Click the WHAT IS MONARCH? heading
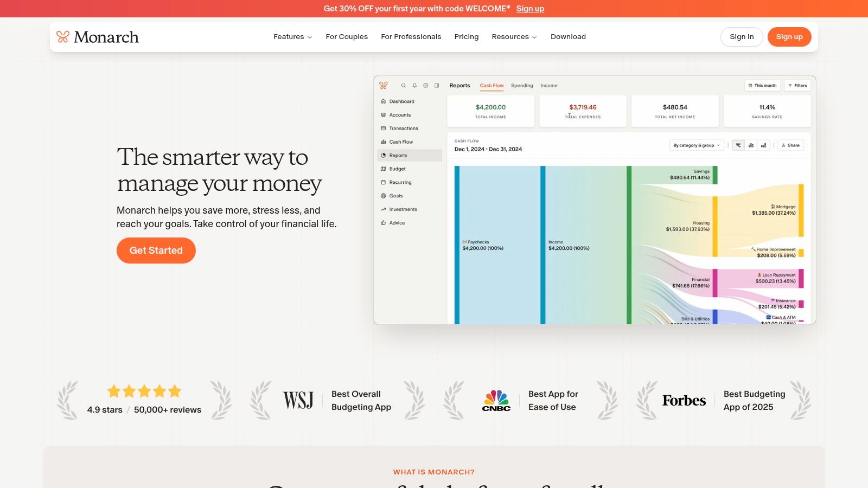The height and width of the screenshot is (488, 868). [434, 472]
